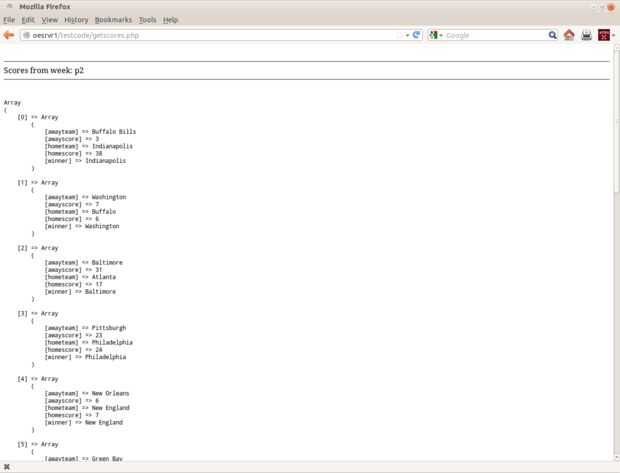Click the '[1] => Array' line
620x473 pixels.
[38, 183]
